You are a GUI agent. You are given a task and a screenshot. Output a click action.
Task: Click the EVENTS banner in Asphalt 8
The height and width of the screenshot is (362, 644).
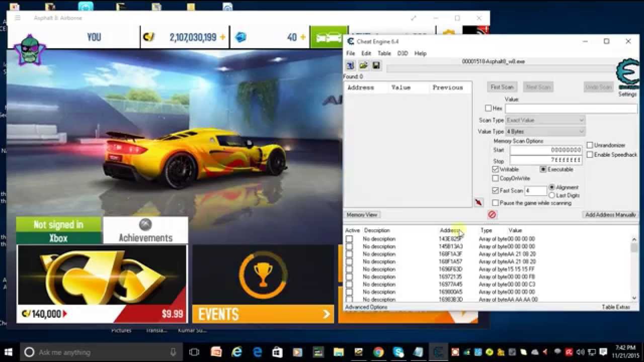(263, 314)
